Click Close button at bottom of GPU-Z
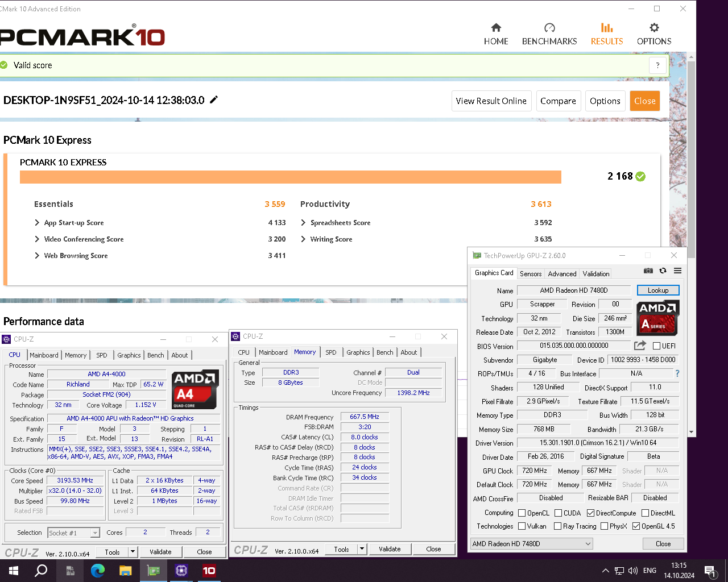The width and height of the screenshot is (728, 582). pyautogui.click(x=663, y=543)
